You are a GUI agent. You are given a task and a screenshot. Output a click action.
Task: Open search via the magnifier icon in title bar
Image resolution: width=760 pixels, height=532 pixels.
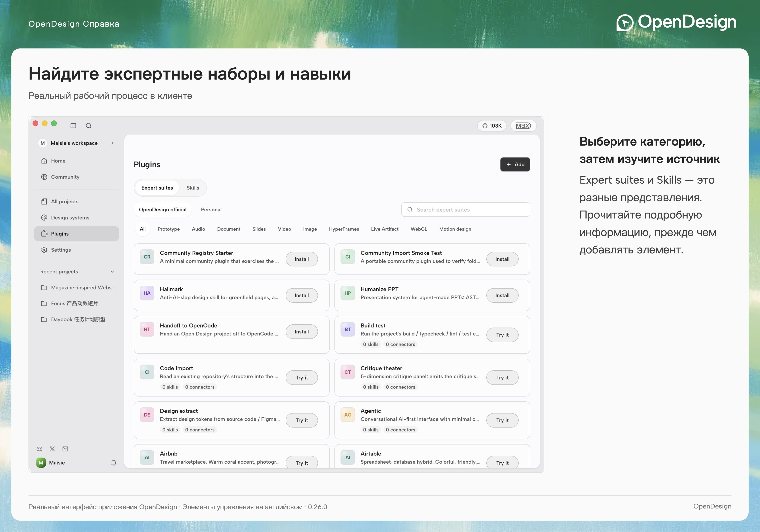tap(88, 125)
